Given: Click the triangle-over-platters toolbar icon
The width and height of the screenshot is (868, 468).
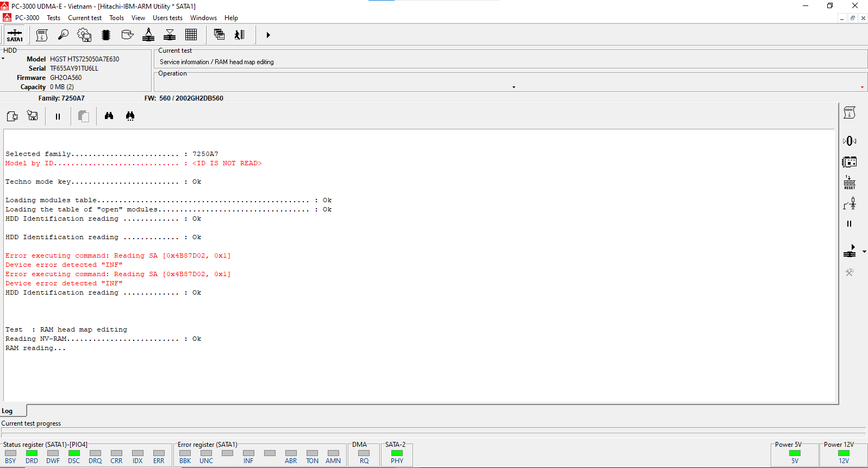Looking at the screenshot, I should click(170, 35).
